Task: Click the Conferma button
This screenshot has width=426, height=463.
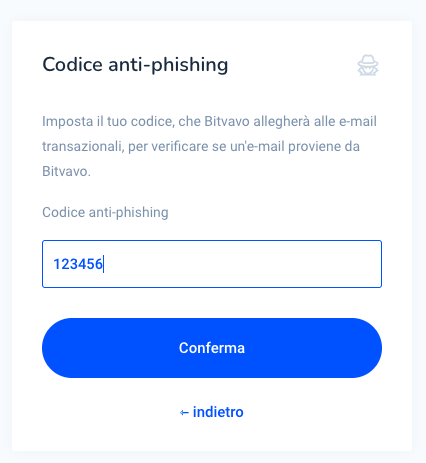Action: 212,348
